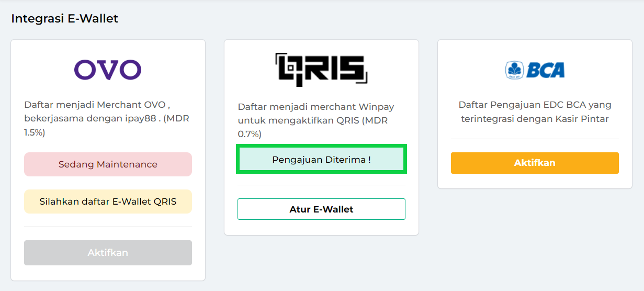Click the blue BCA flower emblem
Screen dimensions: 644x291
[x=514, y=70]
